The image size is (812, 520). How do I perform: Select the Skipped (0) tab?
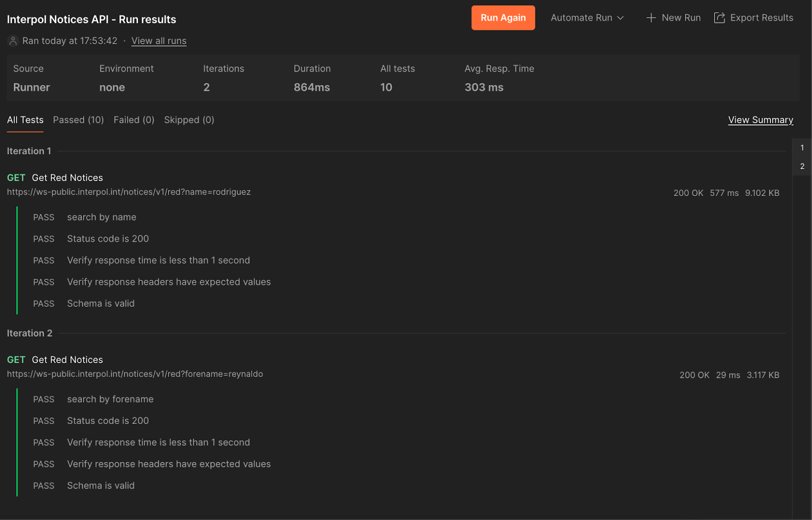coord(189,120)
